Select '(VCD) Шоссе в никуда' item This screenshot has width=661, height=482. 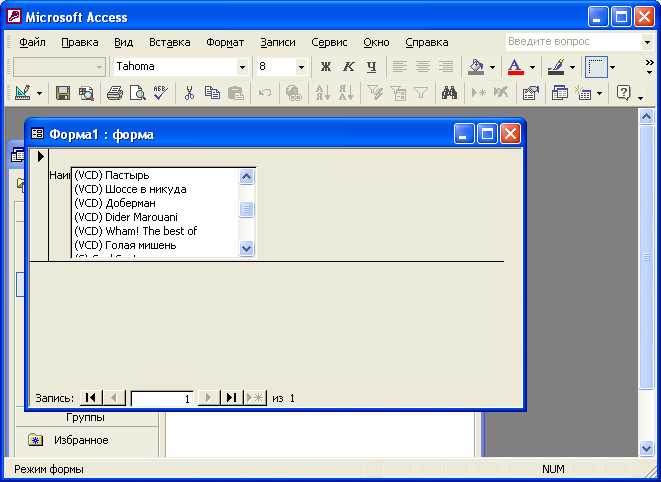[154, 189]
